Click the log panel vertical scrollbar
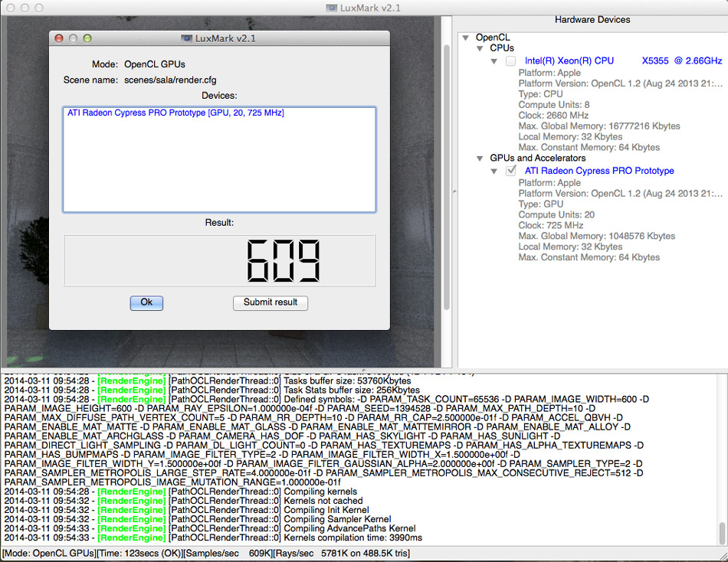 pyautogui.click(x=722, y=533)
